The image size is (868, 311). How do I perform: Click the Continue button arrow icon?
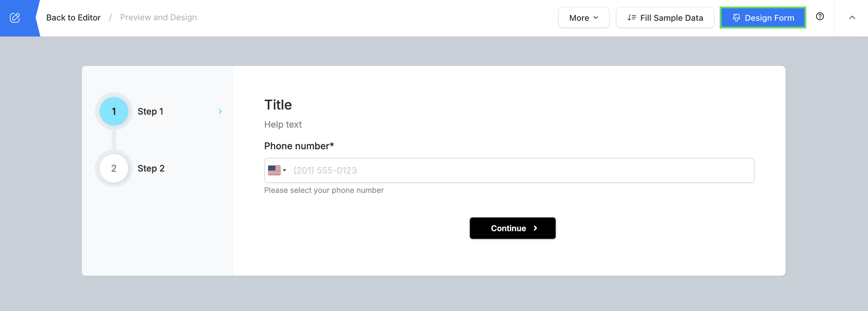pyautogui.click(x=535, y=228)
